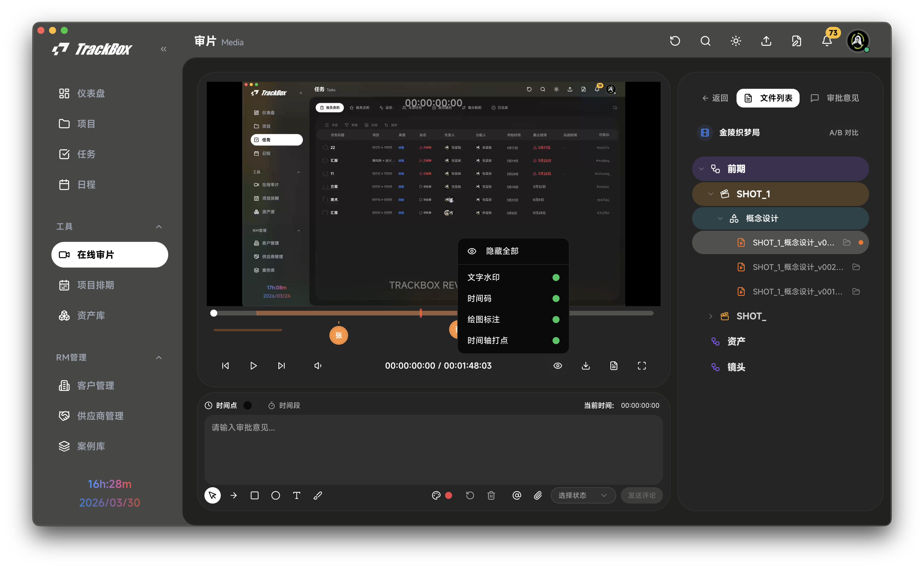Switch to the 文件列表 tab
Image resolution: width=924 pixels, height=569 pixels.
coord(768,98)
